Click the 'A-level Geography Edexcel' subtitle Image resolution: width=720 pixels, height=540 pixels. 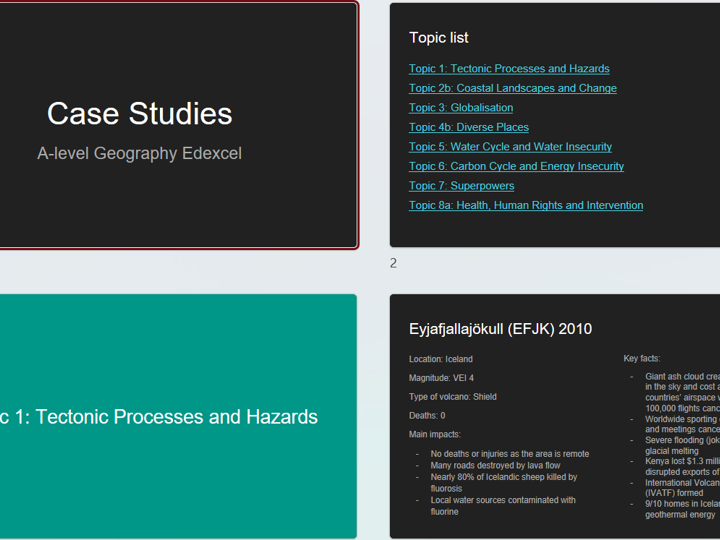tap(139, 153)
